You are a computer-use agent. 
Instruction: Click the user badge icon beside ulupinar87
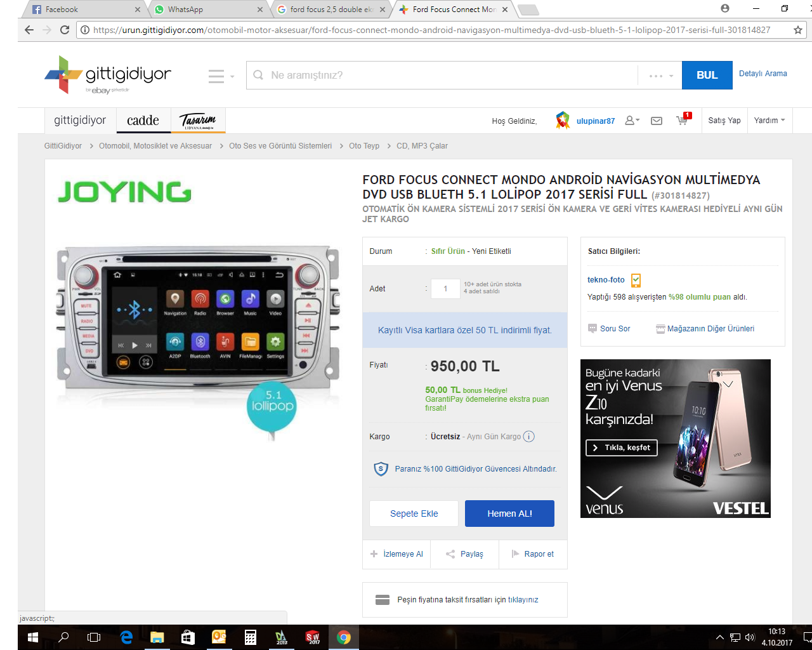(563, 120)
